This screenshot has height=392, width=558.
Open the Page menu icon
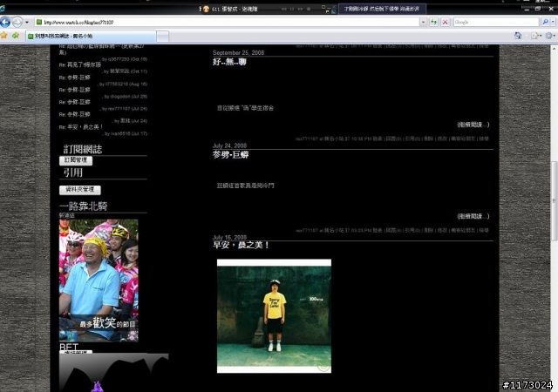534,36
